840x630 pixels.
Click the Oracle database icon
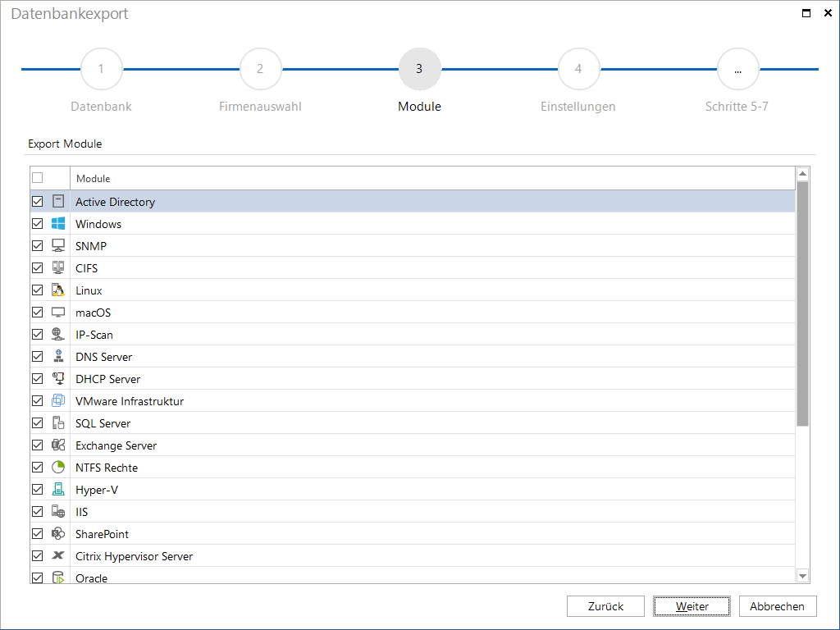point(58,577)
